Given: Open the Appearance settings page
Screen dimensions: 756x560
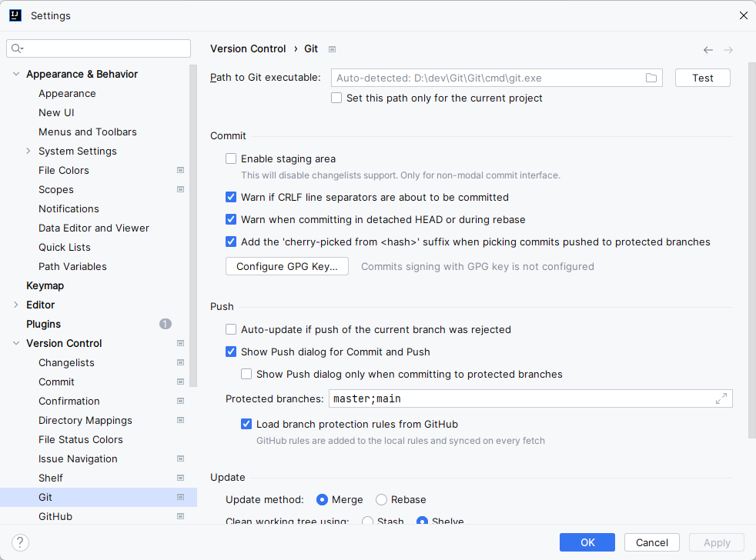Looking at the screenshot, I should click(67, 94).
